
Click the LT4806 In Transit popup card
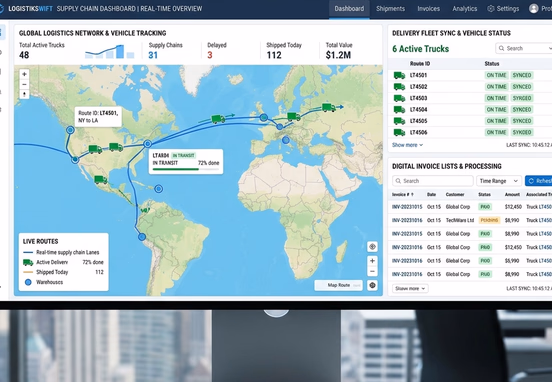186,162
